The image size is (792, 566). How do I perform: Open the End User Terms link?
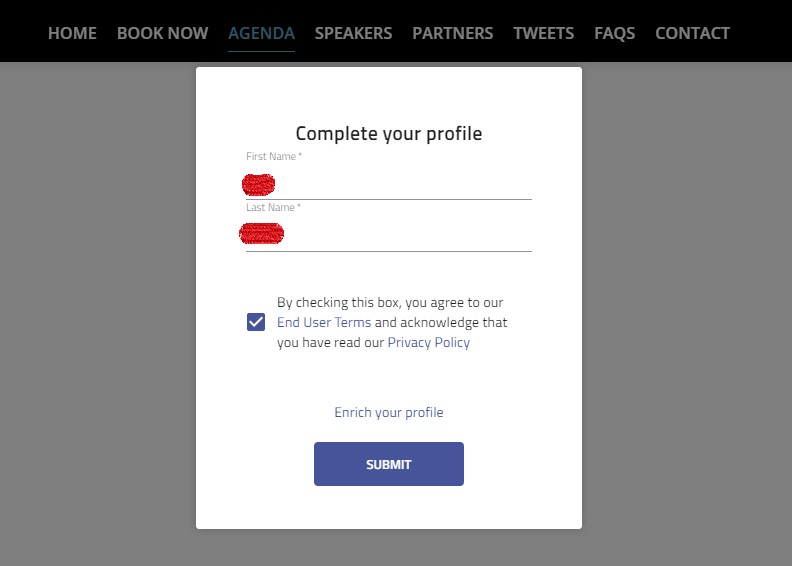click(324, 322)
